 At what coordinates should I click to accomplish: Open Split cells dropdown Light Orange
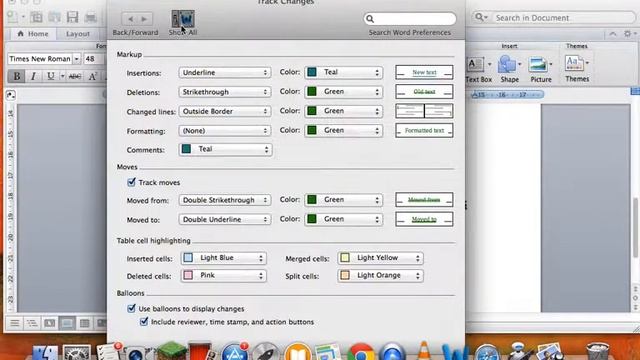380,276
